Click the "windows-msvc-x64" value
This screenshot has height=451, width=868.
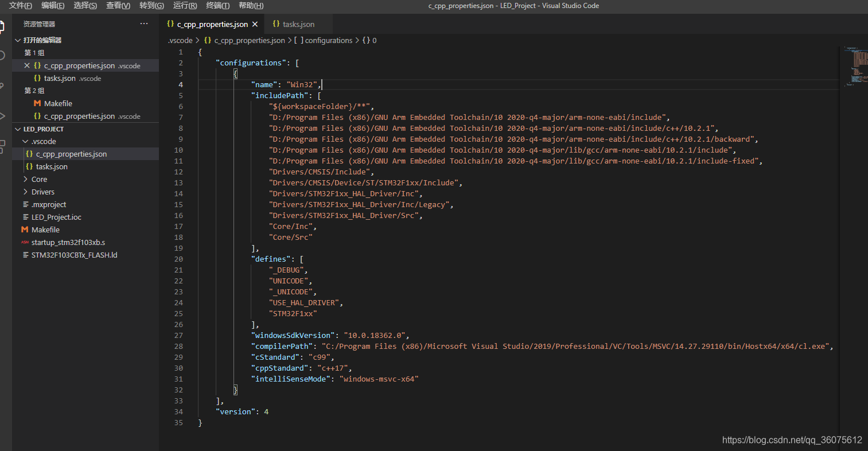379,379
